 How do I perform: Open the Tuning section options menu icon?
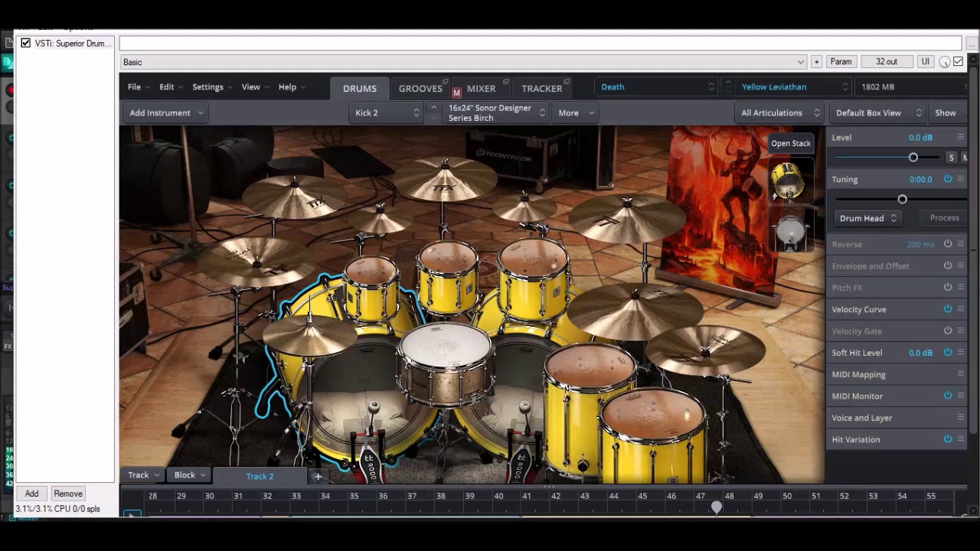pos(961,179)
